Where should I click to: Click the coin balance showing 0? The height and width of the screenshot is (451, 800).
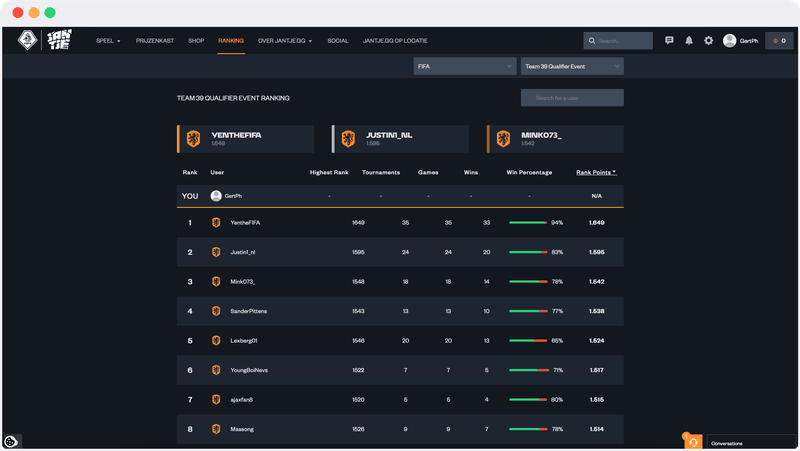pyautogui.click(x=779, y=40)
